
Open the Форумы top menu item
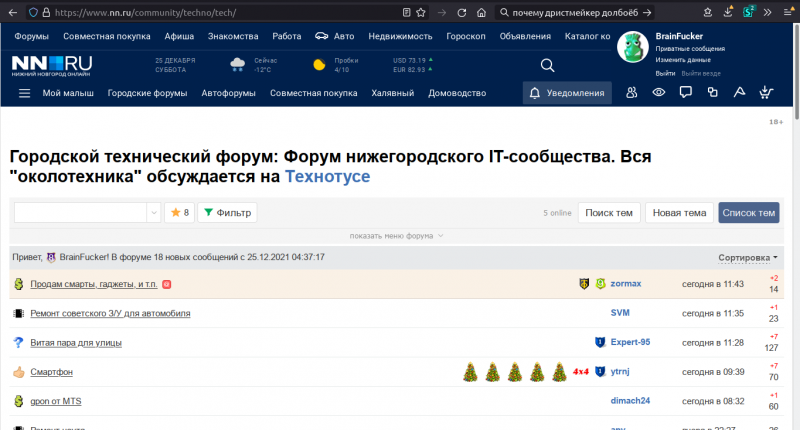[x=32, y=36]
